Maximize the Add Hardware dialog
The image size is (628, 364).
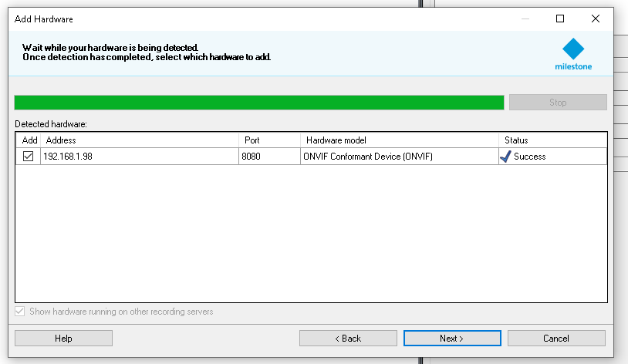[x=560, y=19]
